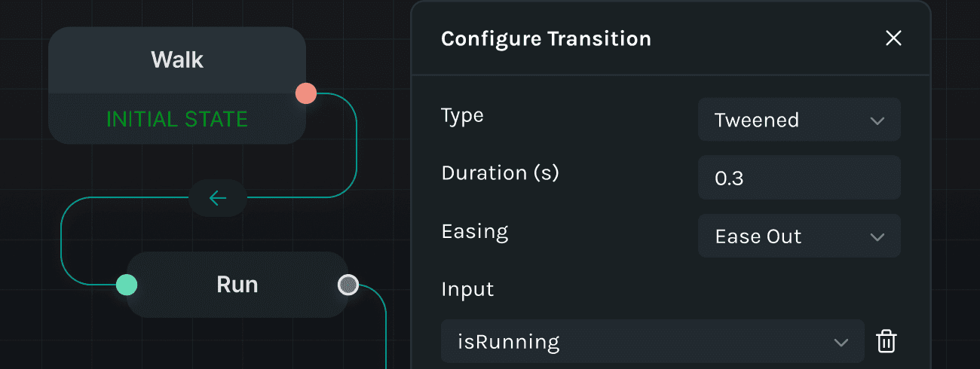The width and height of the screenshot is (980, 369).
Task: Click the Type field label
Action: [462, 116]
